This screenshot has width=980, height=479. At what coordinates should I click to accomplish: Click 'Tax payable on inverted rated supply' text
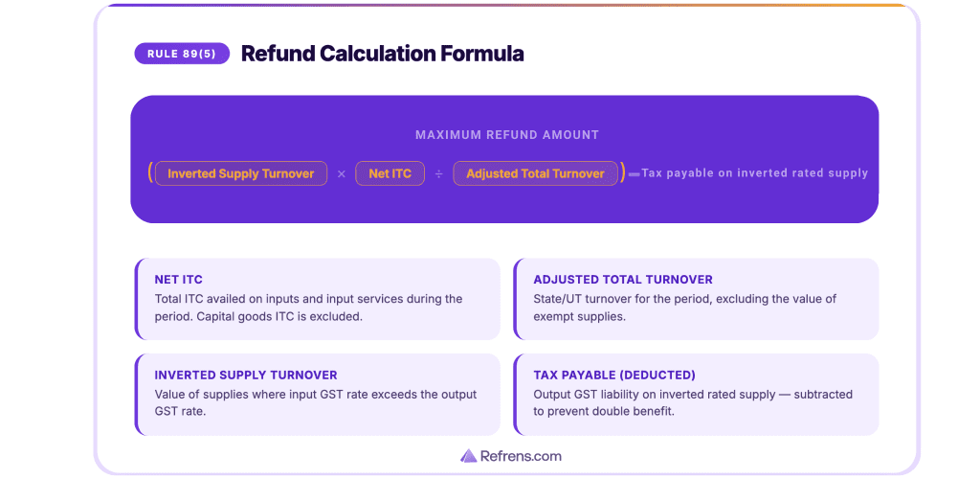(x=754, y=173)
